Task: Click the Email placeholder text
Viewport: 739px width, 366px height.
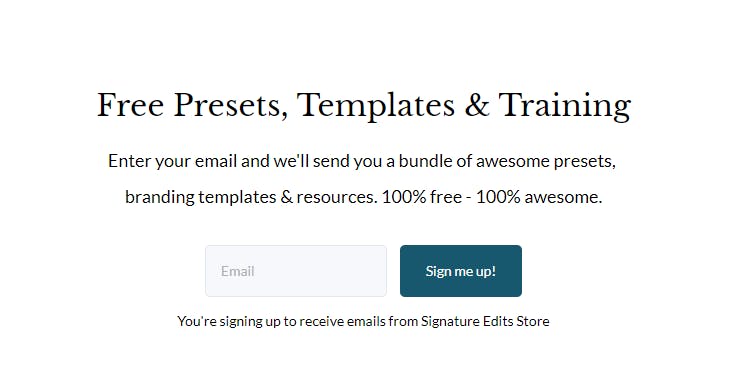Action: click(238, 271)
